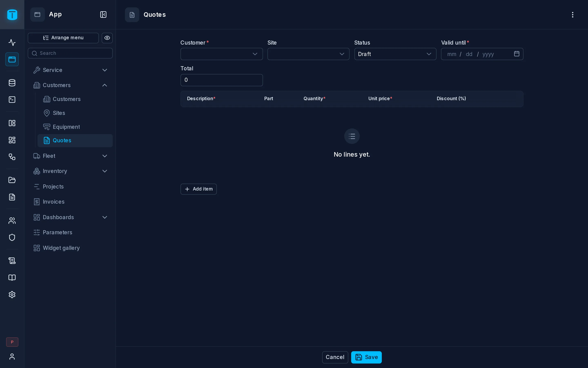Open the database icon in left rail
This screenshot has height=368, width=588.
coord(12,83)
